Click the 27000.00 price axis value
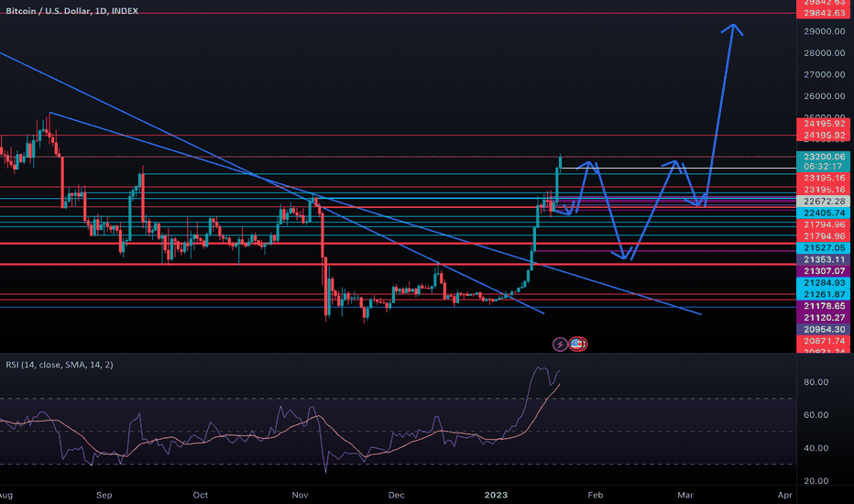The width and height of the screenshot is (854, 504). pos(824,74)
